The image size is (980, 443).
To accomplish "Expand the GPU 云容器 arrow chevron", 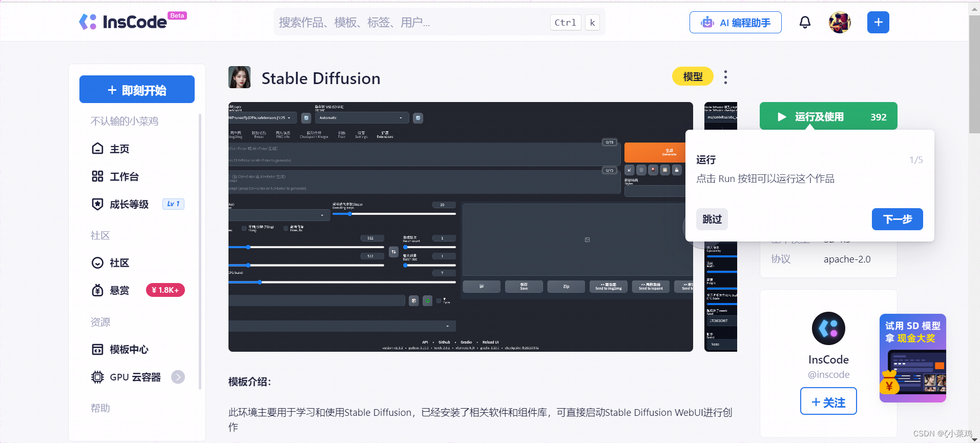I will point(178,377).
